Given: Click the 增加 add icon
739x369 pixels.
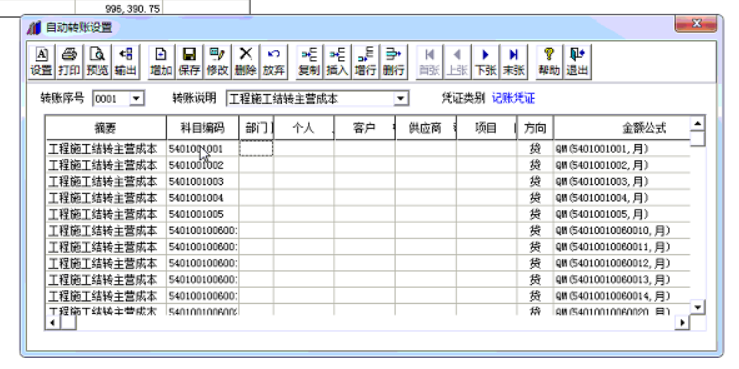Looking at the screenshot, I should pos(161,61).
